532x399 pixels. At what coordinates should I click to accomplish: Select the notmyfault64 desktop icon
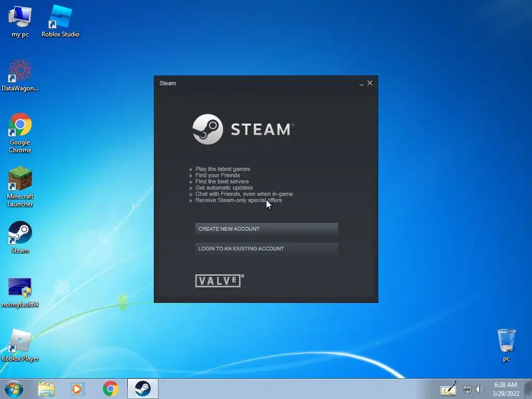click(x=20, y=292)
